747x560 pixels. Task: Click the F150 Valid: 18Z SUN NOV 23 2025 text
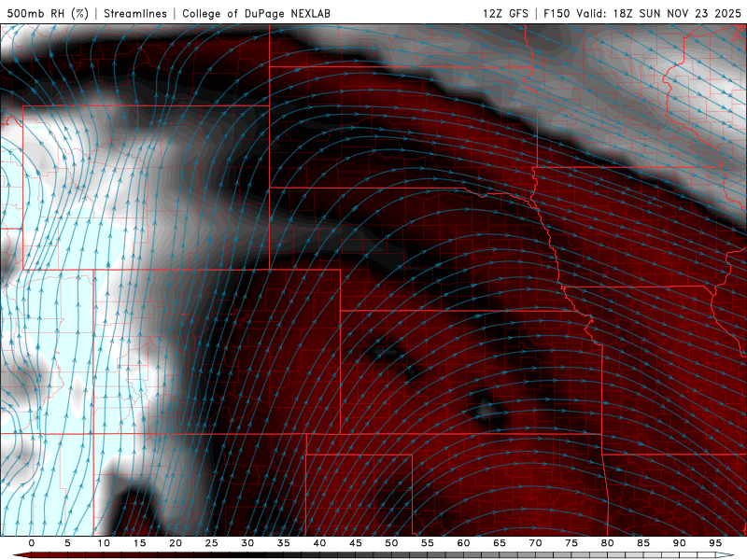642,13
